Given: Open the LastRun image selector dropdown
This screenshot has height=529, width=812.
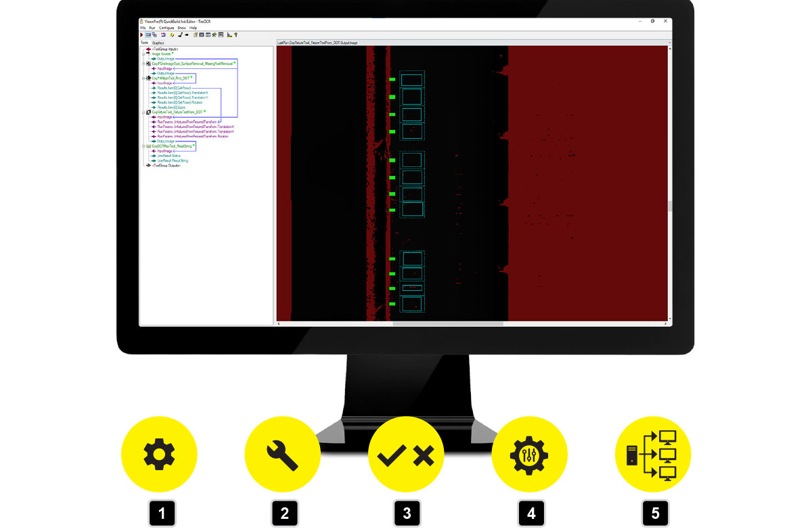Looking at the screenshot, I should tap(669, 43).
